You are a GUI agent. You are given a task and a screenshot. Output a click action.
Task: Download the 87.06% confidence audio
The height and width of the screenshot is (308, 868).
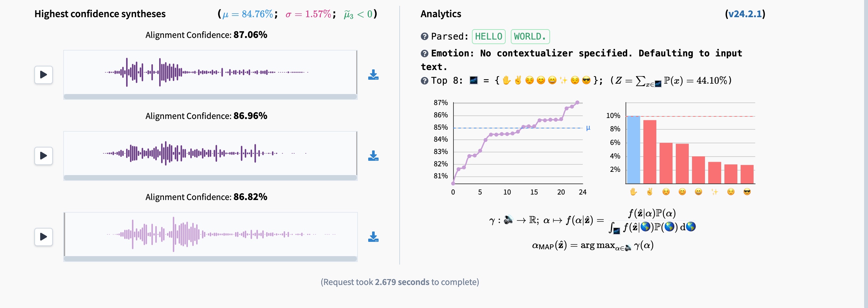(x=373, y=75)
